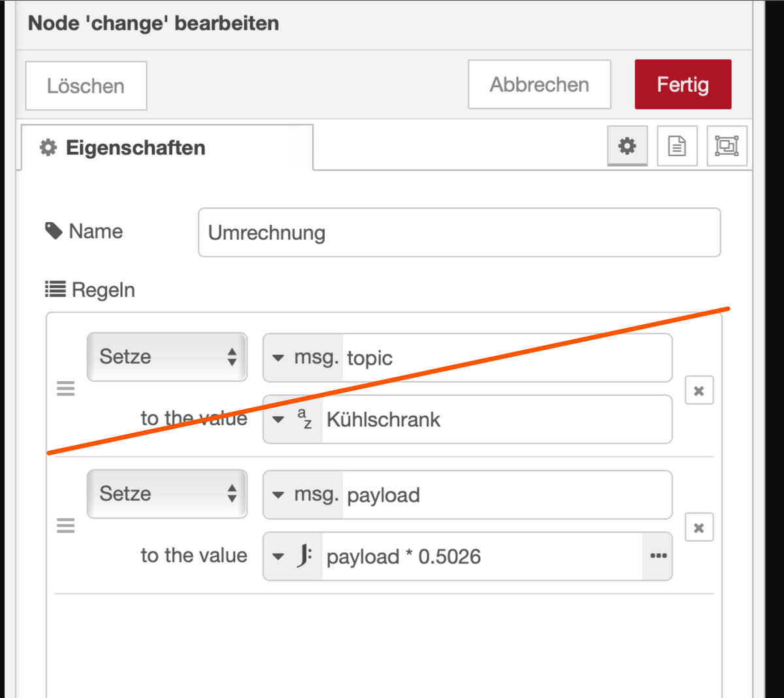Image resolution: width=784 pixels, height=698 pixels.
Task: Change msg. type for payload property
Action: (304, 495)
